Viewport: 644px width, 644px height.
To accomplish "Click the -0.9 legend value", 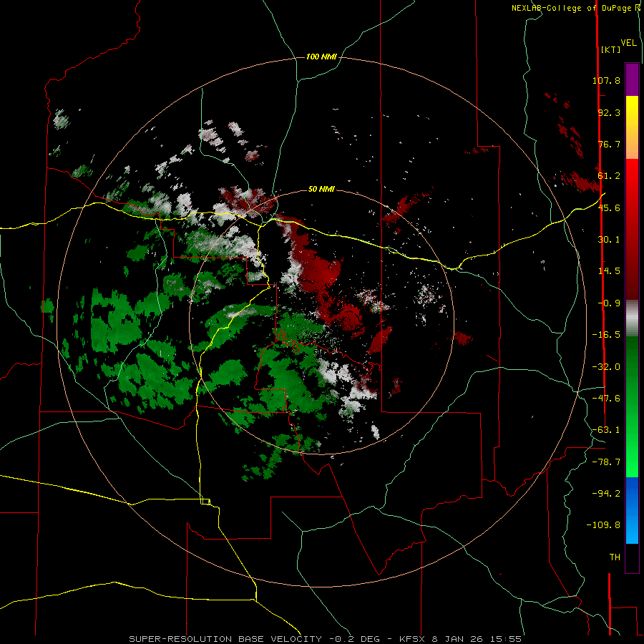I will click(609, 303).
